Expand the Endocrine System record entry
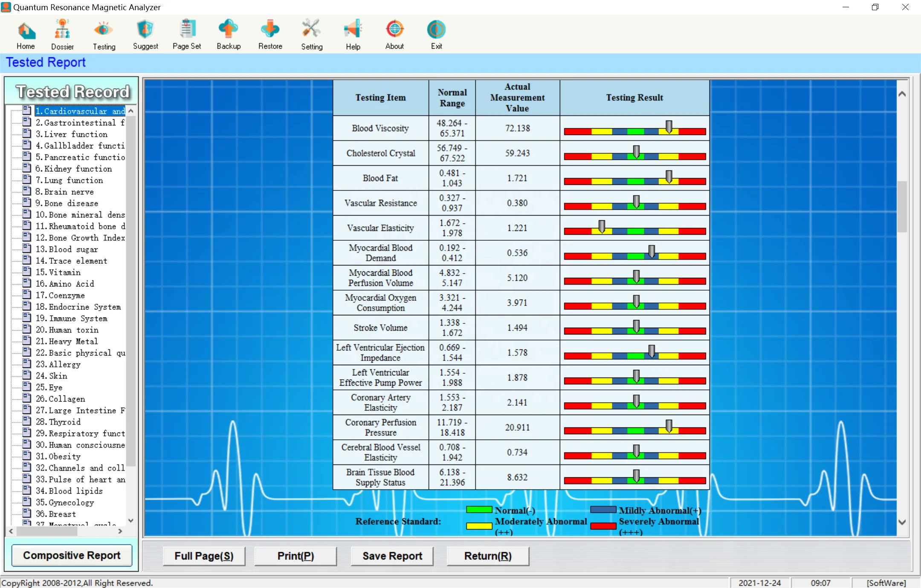This screenshot has height=588, width=921. (x=78, y=306)
